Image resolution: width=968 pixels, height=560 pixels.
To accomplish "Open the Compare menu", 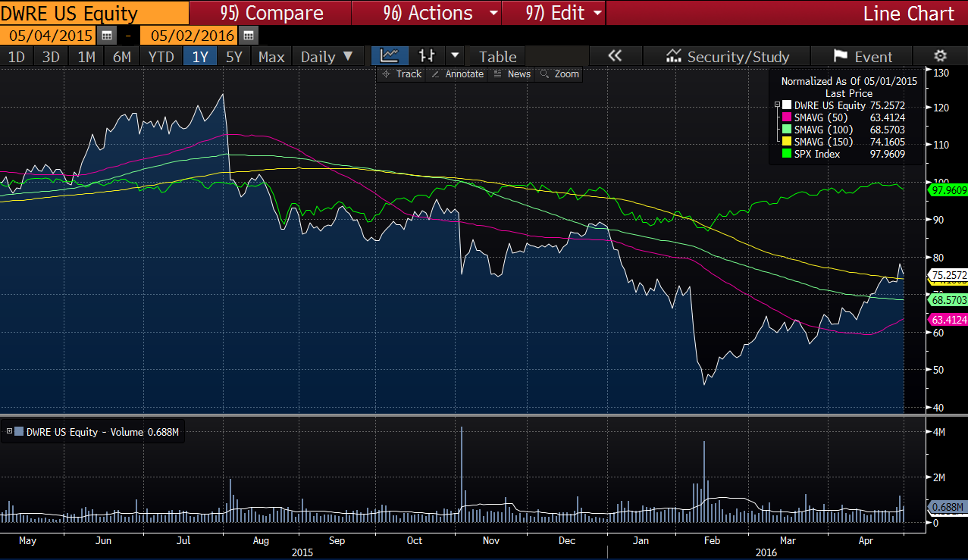I will pyautogui.click(x=271, y=13).
